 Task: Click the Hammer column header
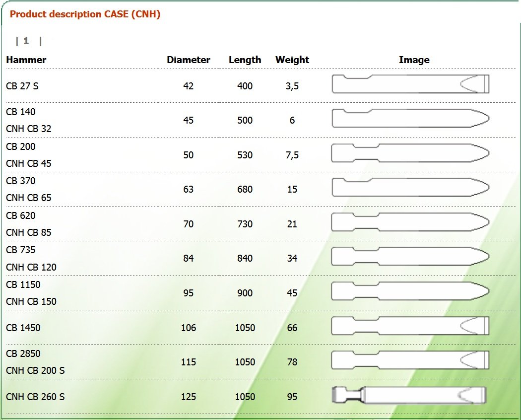coord(26,60)
